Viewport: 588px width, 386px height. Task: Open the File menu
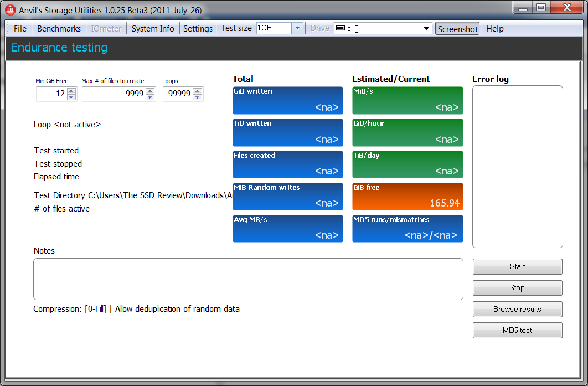pos(20,29)
